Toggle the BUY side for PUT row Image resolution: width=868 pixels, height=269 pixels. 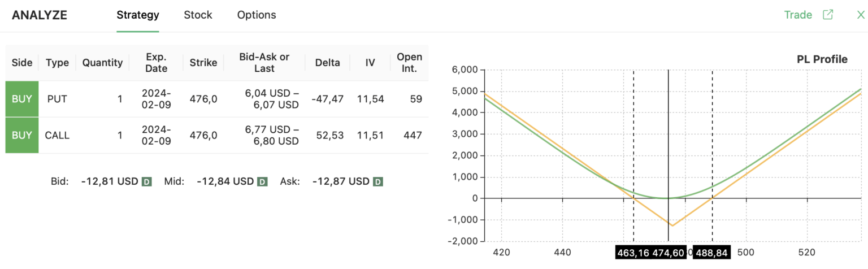(22, 99)
